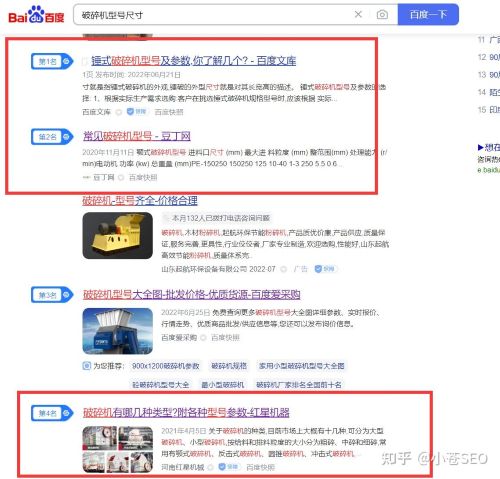The width and height of the screenshot is (500, 479).
Task: Click 百度快照 under the 豆丁网 result
Action: 143,177
